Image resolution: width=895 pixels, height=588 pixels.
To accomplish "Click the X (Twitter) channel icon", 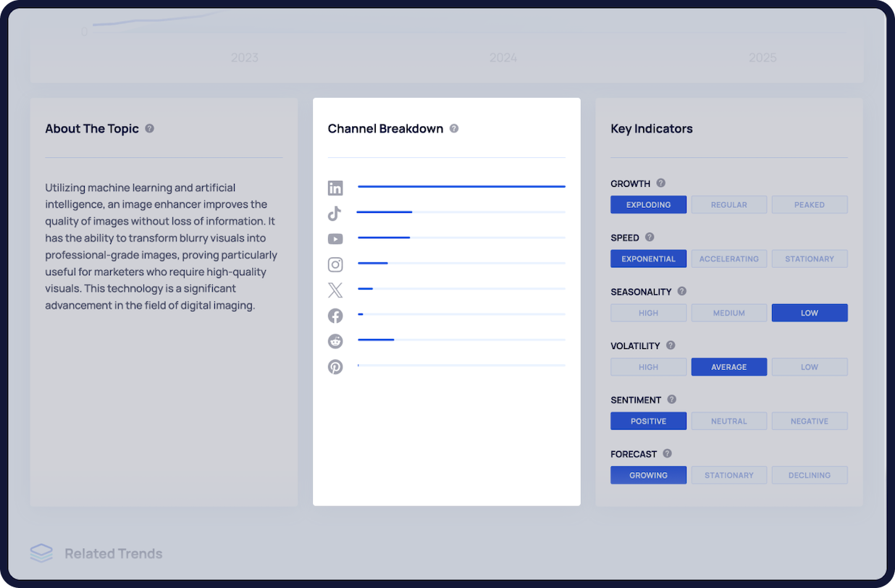I will (335, 290).
